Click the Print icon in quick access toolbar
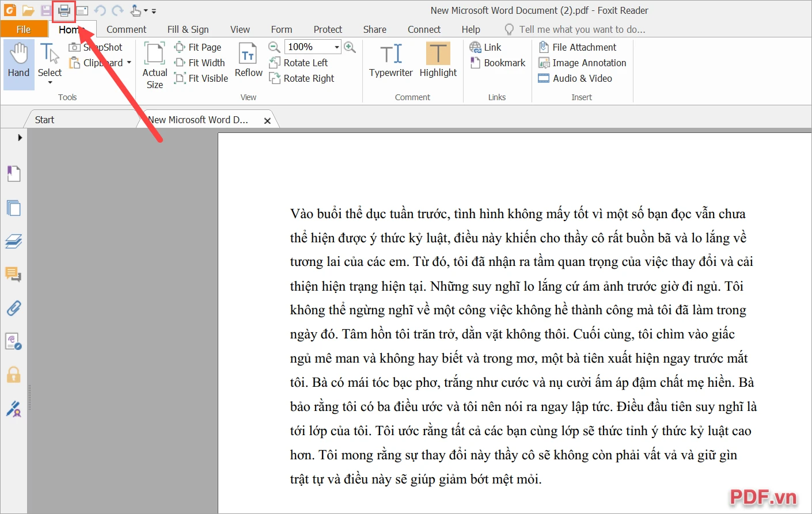 pos(64,10)
